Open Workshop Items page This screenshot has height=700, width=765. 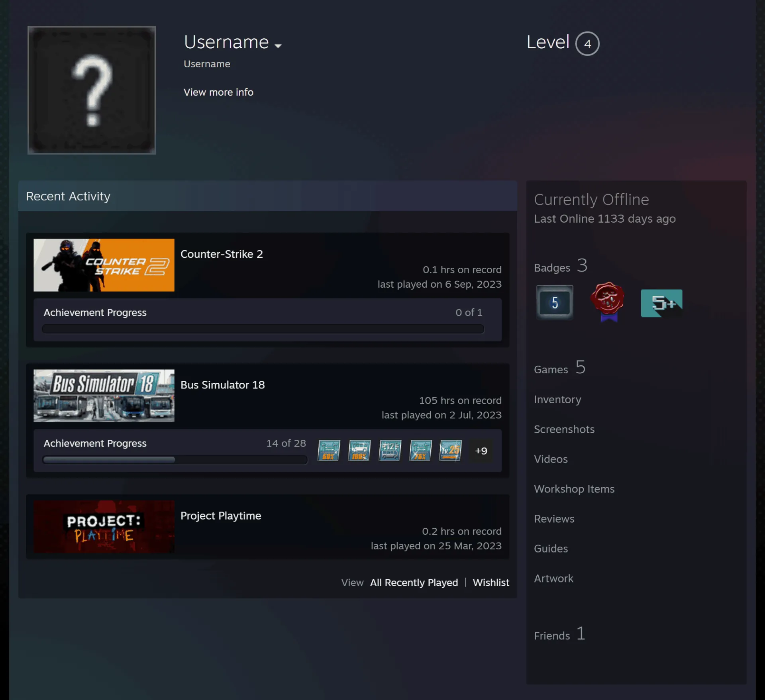pyautogui.click(x=574, y=489)
